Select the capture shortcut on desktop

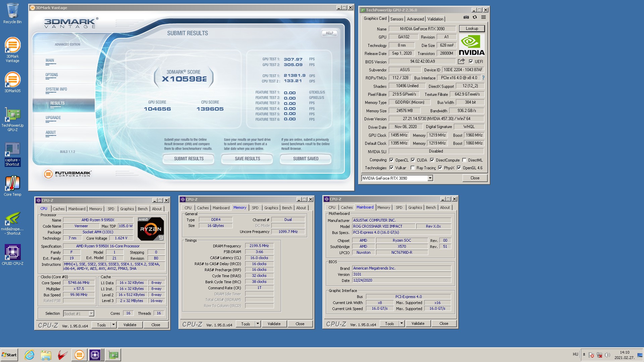(x=12, y=154)
